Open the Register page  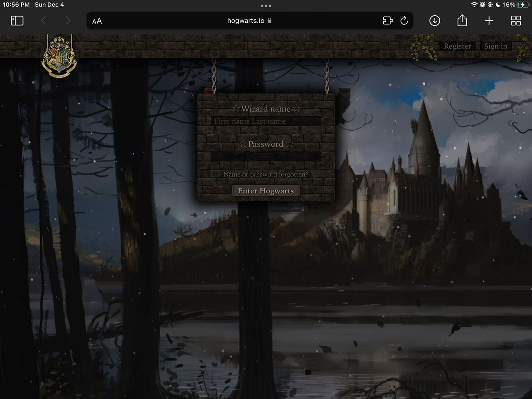click(x=457, y=46)
